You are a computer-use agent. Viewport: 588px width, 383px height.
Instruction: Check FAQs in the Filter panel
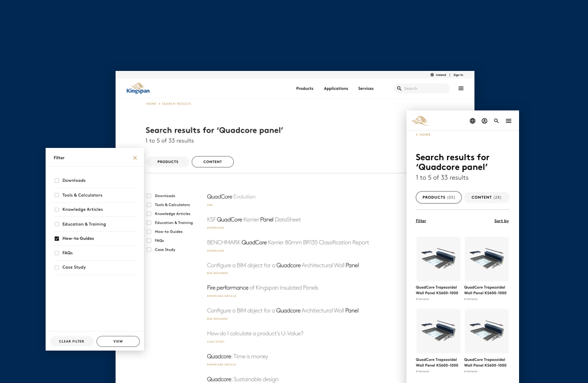[57, 253]
